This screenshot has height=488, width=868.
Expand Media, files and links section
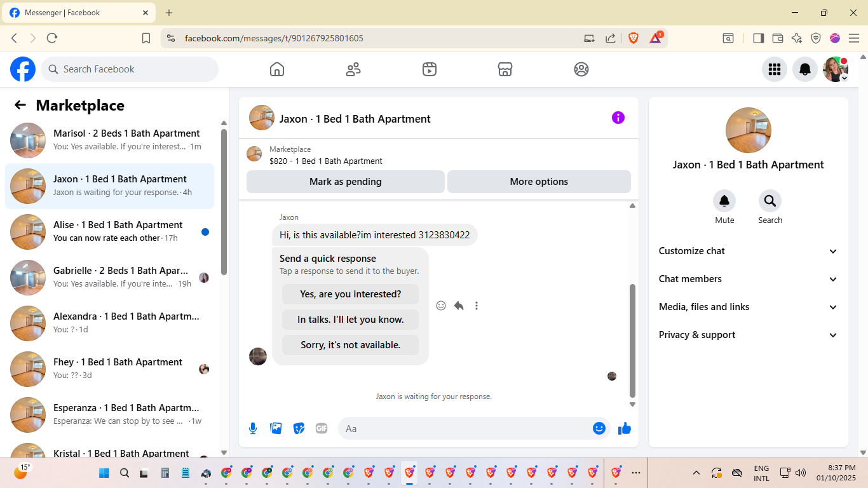(x=749, y=307)
